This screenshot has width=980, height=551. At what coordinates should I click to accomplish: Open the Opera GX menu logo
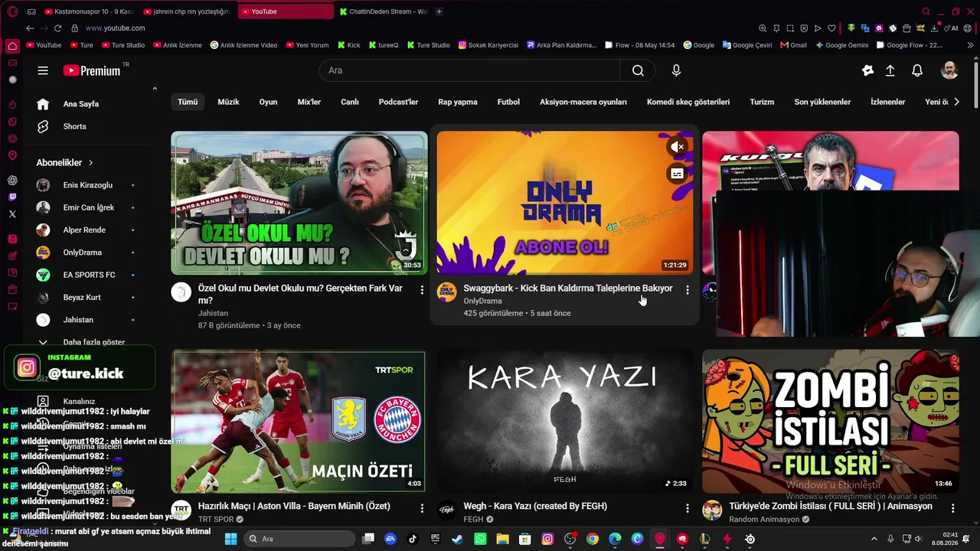[12, 11]
